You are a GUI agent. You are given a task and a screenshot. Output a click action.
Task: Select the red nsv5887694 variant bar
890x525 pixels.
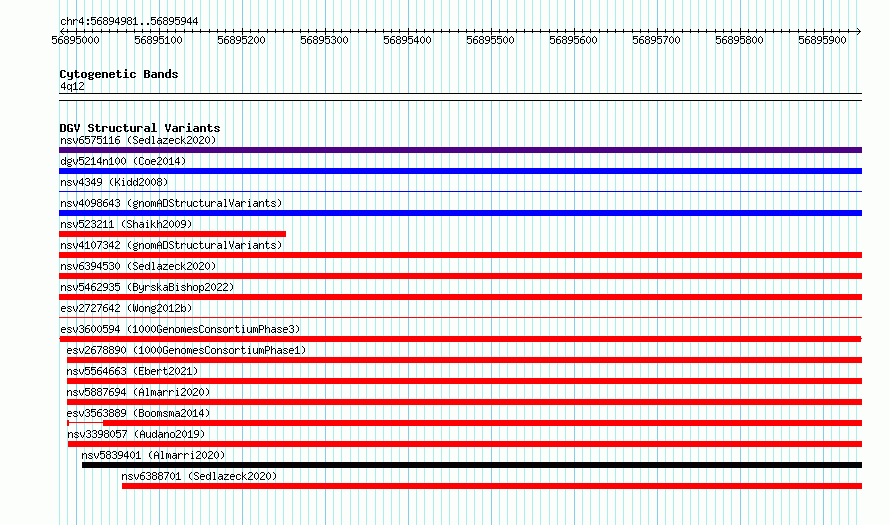click(x=464, y=402)
